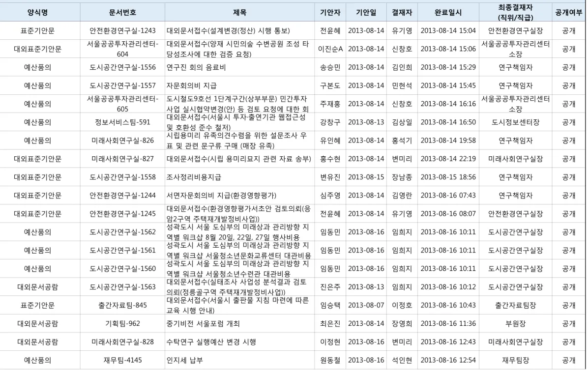Open the 자문회의비 지급 title
Image resolution: width=588 pixels, height=370 pixels.
192,86
